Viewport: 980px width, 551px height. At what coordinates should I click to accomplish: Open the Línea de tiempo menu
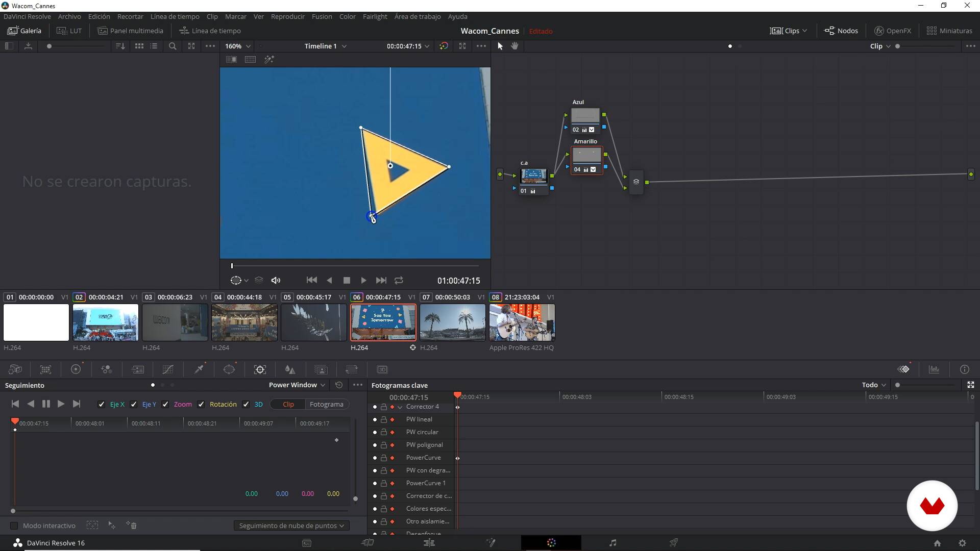click(175, 16)
